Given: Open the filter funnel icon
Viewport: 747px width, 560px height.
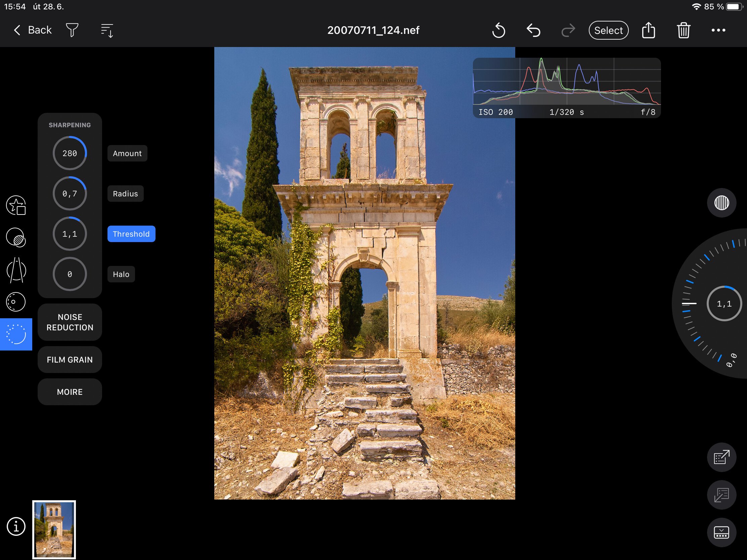Looking at the screenshot, I should coord(72,30).
